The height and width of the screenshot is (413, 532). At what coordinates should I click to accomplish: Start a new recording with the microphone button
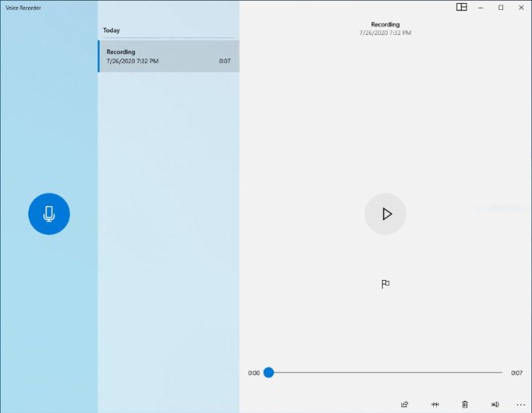pos(49,214)
